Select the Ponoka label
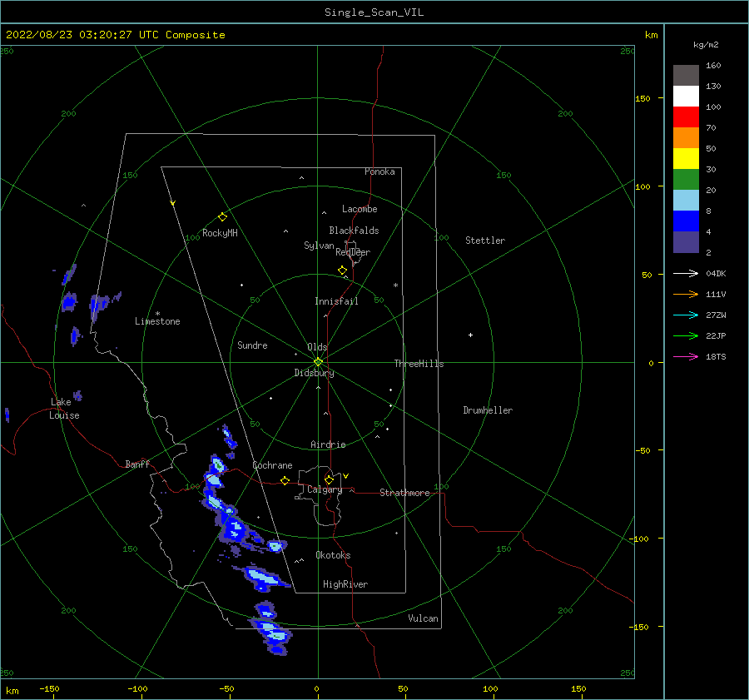Viewport: 749px width, 700px height. [379, 171]
